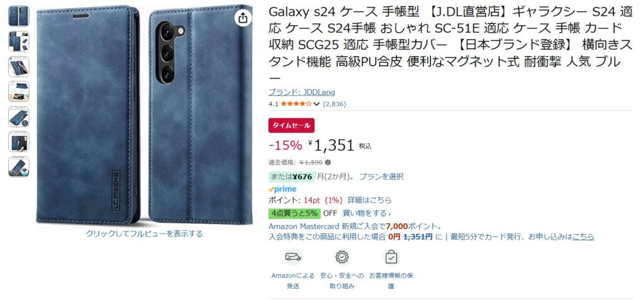Open the JDDLang brand link
Viewport: 644px width, 300px height.
point(301,92)
